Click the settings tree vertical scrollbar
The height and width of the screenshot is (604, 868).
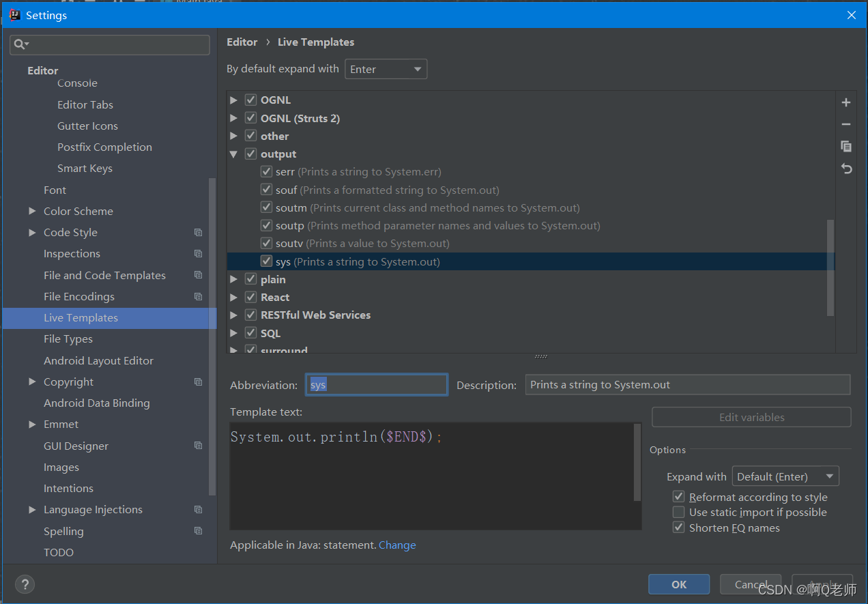(x=212, y=336)
